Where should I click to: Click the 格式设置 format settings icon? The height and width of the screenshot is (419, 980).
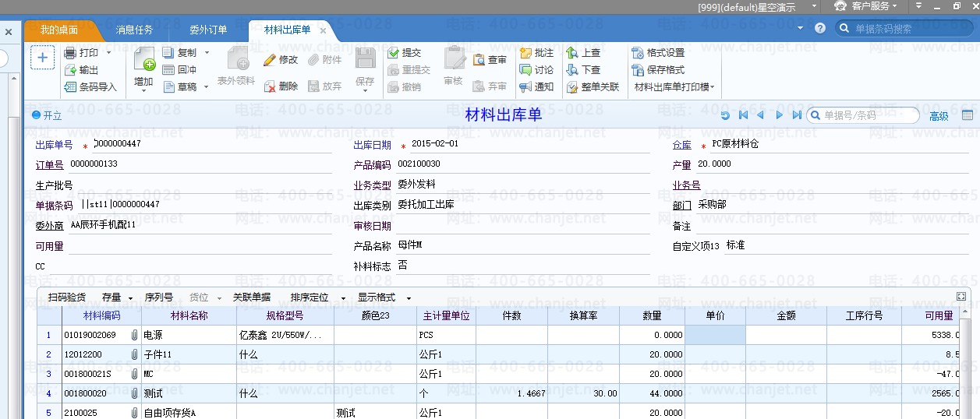pos(658,53)
